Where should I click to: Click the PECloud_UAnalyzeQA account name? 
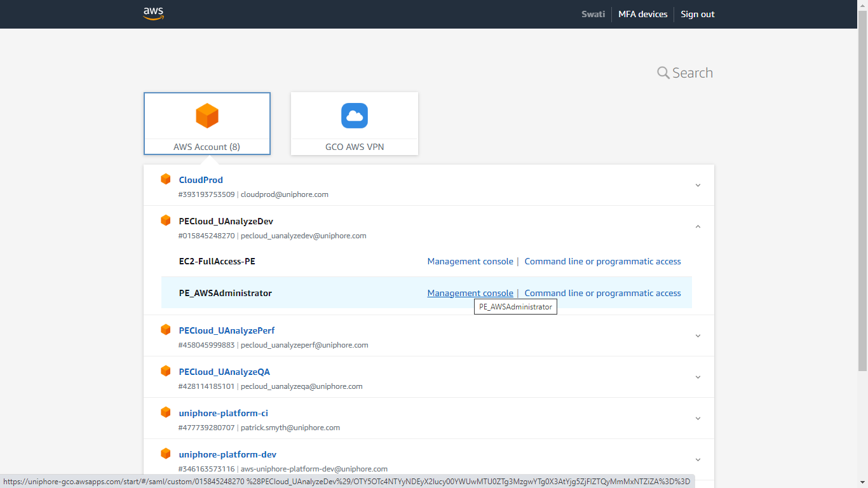point(224,372)
